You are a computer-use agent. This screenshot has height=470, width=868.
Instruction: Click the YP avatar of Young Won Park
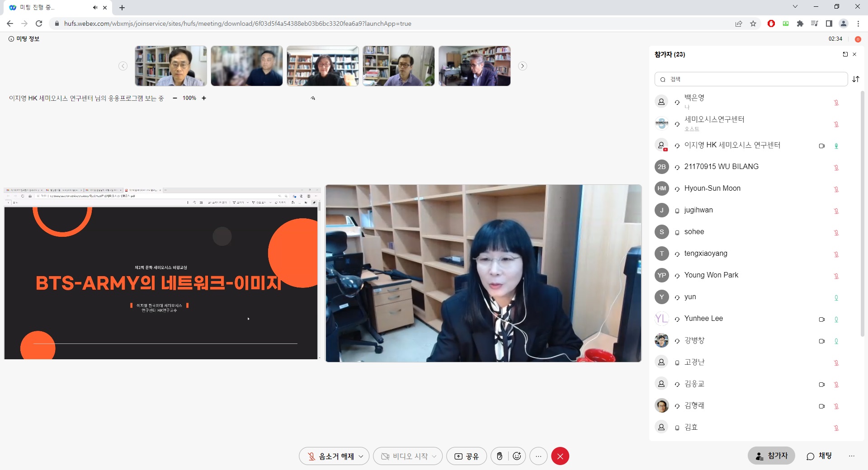point(661,275)
